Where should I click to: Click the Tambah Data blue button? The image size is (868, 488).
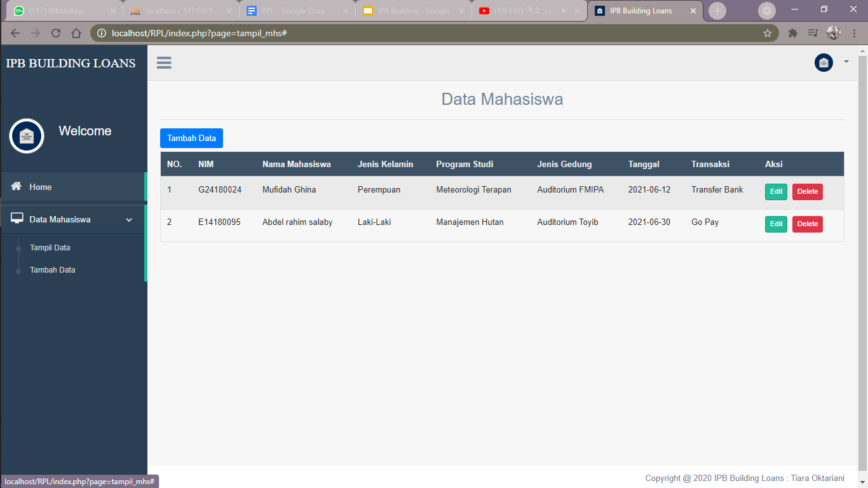click(191, 138)
